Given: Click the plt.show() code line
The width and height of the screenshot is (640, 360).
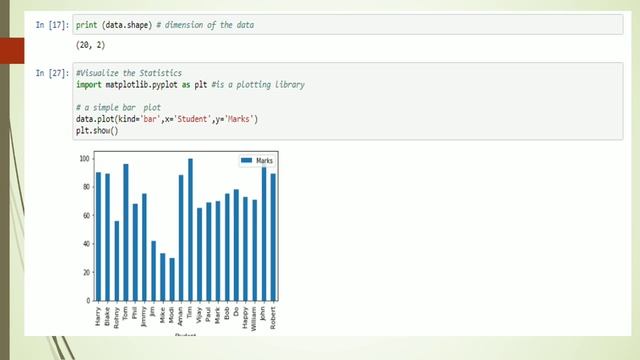Looking at the screenshot, I should click(97, 131).
